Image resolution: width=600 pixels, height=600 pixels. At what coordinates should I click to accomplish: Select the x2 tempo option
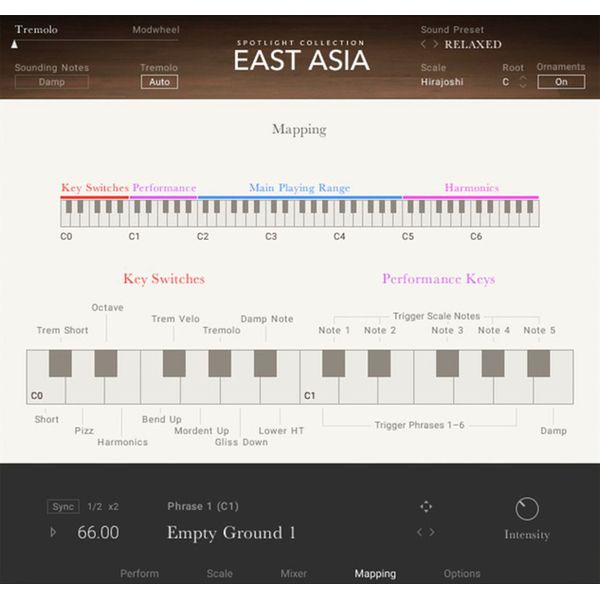[113, 507]
